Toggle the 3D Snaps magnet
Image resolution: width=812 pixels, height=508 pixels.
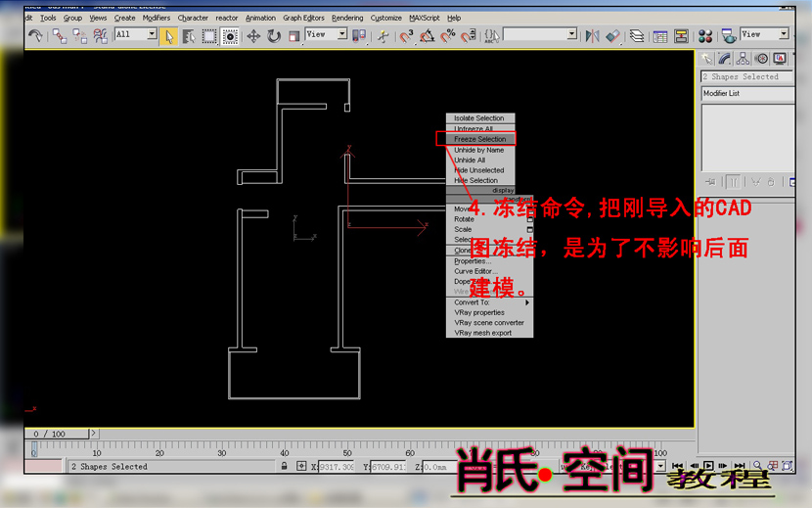pyautogui.click(x=407, y=36)
